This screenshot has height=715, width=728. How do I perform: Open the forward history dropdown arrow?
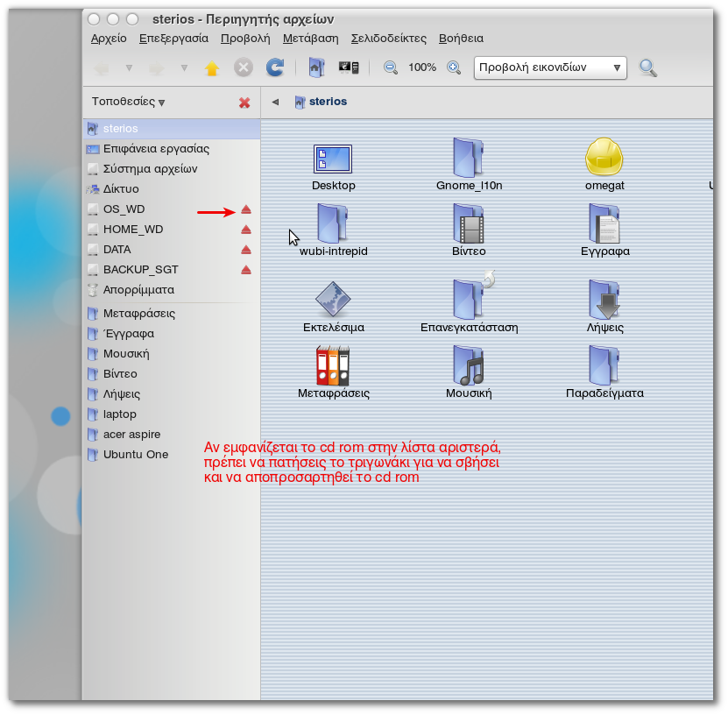(184, 67)
